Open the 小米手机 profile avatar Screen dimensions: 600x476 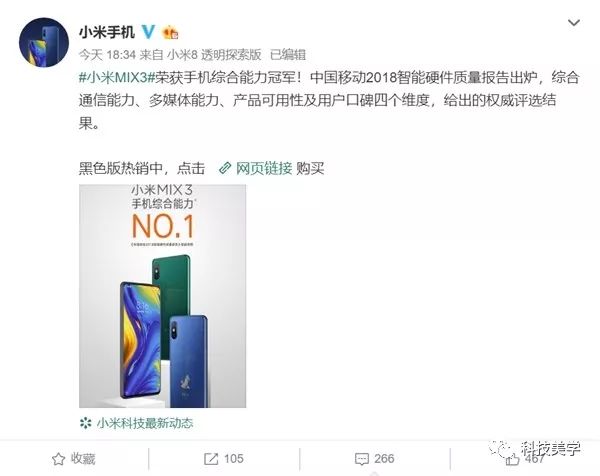[44, 42]
